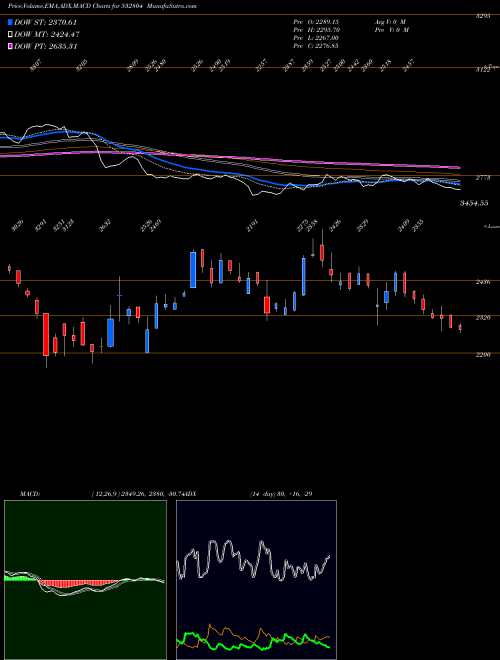This screenshot has width=500, height=660.
Task: Click the blue DOW ST legend swatch
Action: coord(10,22)
